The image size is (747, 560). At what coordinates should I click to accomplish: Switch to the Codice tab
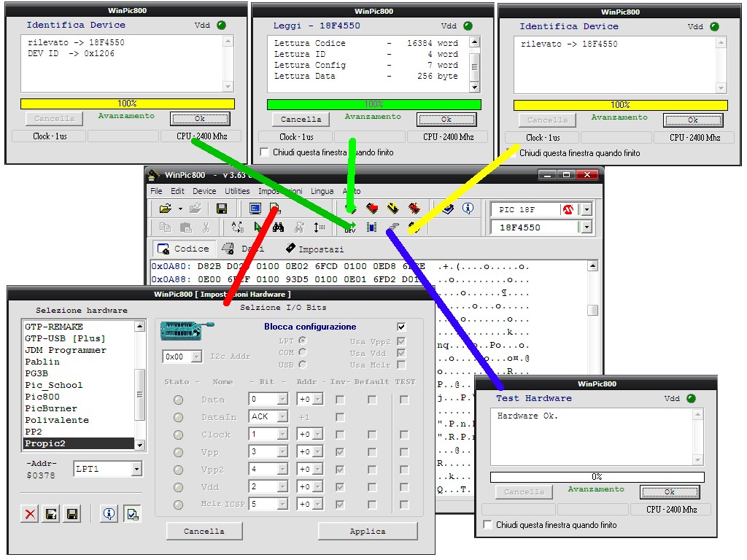point(185,249)
